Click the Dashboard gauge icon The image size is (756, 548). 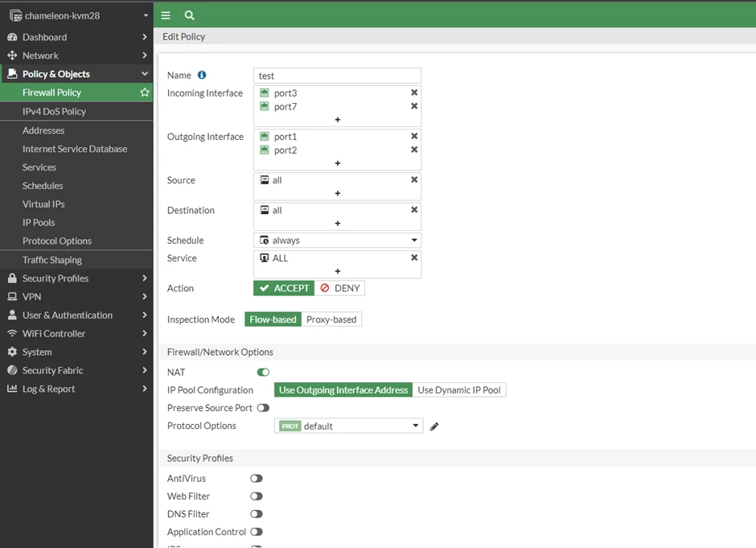tap(12, 37)
